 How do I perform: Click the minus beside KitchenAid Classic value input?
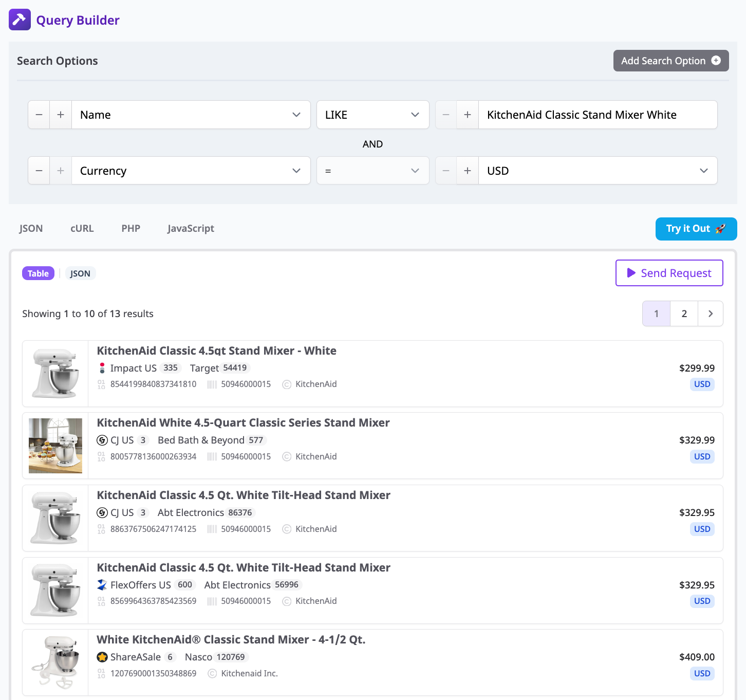446,115
